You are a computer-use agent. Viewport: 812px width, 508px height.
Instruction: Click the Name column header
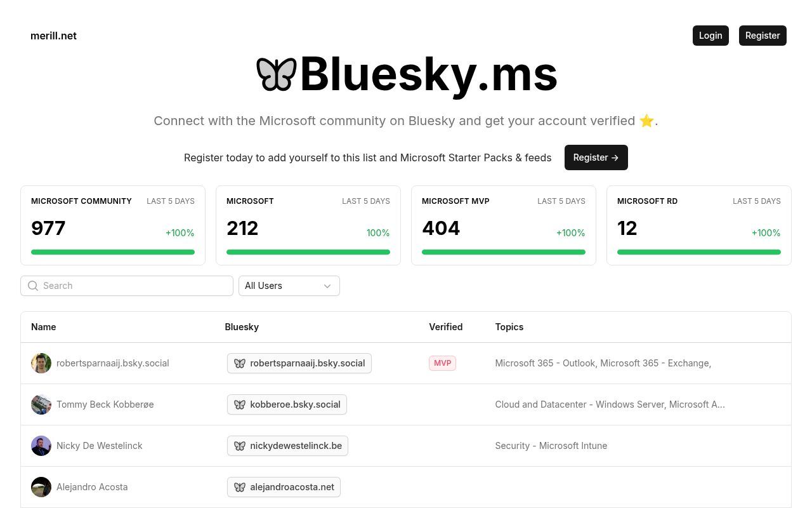click(44, 327)
